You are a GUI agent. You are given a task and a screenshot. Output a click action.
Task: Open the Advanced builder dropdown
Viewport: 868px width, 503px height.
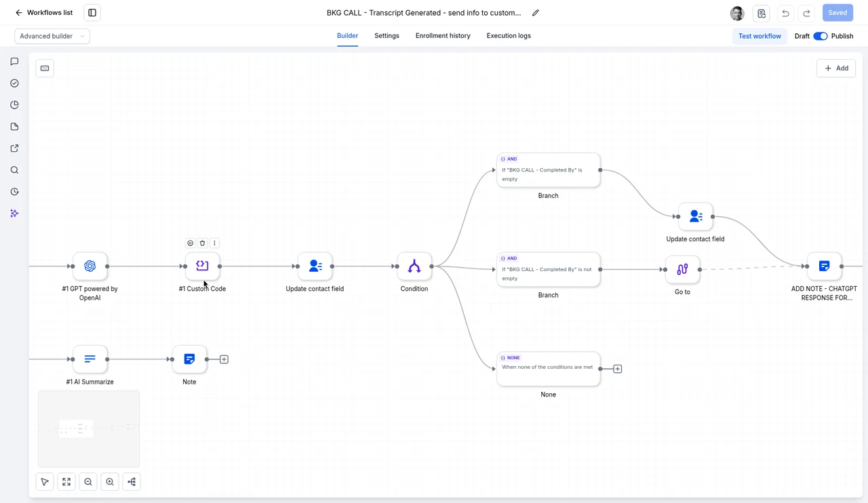coord(52,36)
